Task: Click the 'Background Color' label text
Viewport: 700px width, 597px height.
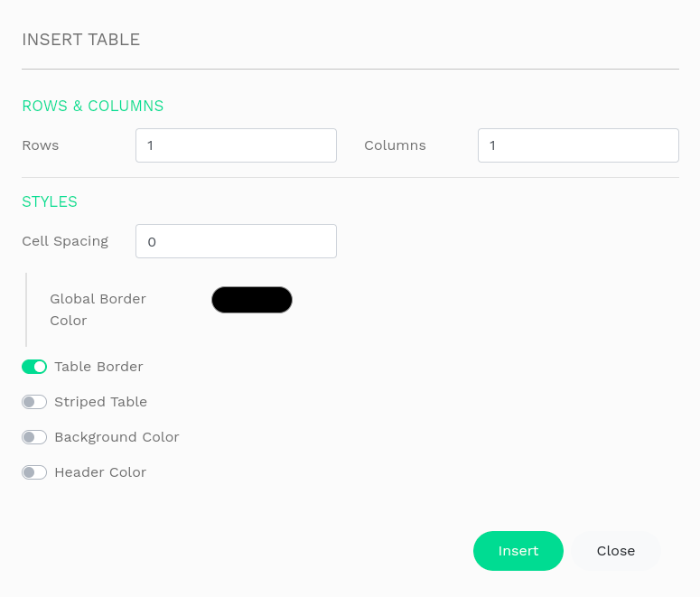Action: [x=117, y=437]
